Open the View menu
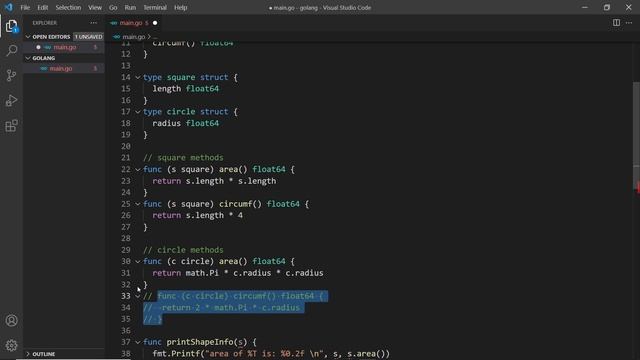This screenshot has height=360, width=640. tap(95, 7)
